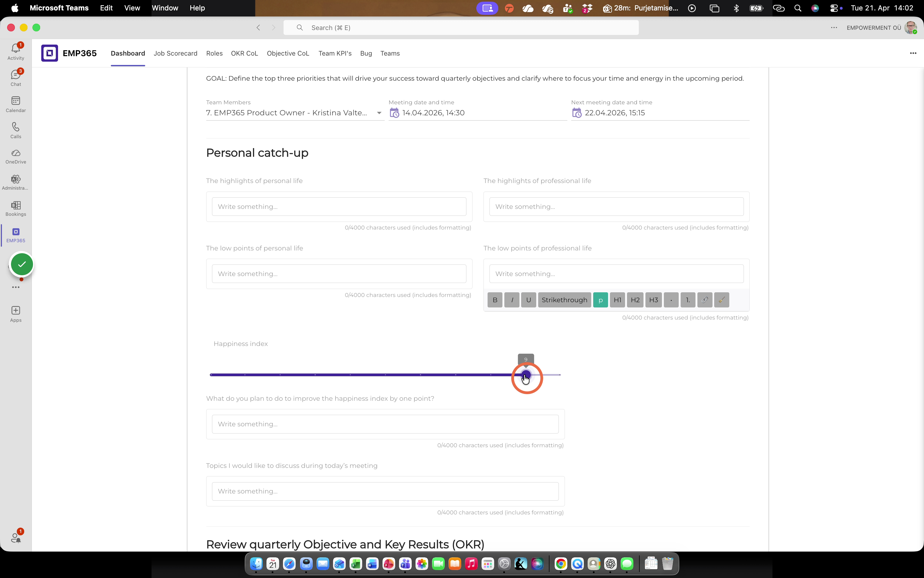Open Spotlight search in the menu bar
The width and height of the screenshot is (924, 578).
(x=798, y=8)
